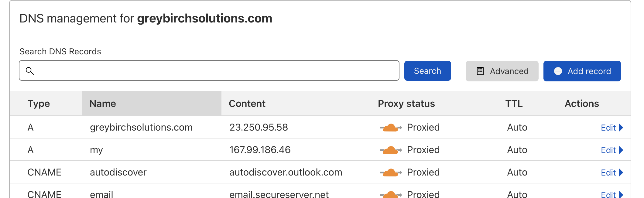Focus the Search DNS Records input field
This screenshot has height=198, width=644.
coord(213,71)
